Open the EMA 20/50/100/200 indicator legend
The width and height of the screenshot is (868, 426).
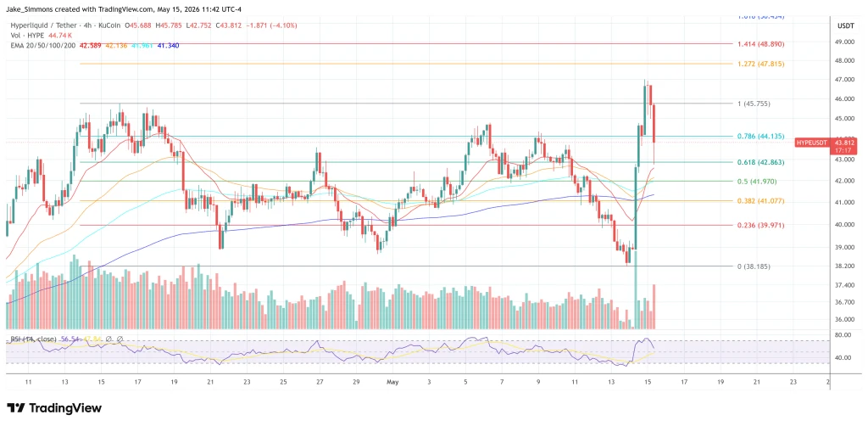41,45
